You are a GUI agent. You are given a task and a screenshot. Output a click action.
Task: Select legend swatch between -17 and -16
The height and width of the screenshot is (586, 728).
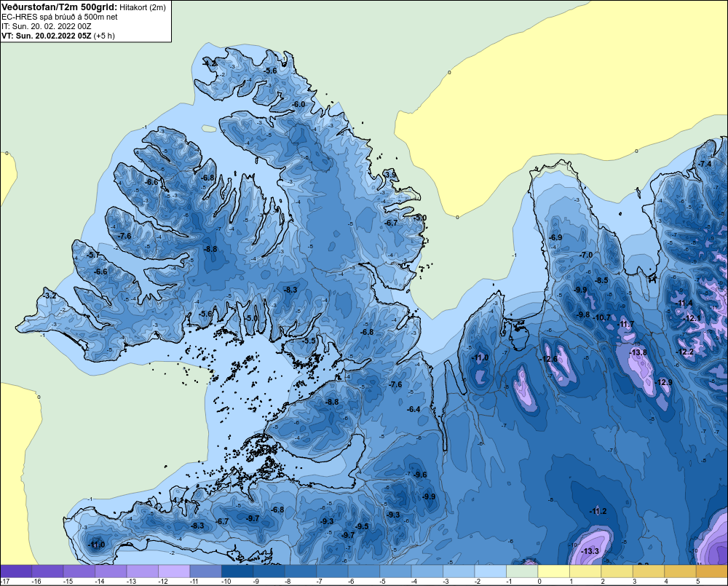(16, 571)
